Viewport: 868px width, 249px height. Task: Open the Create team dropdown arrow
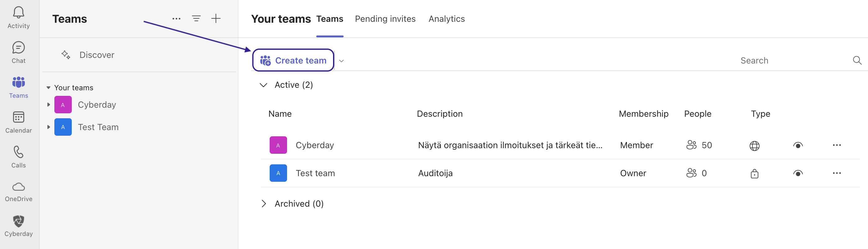click(x=341, y=61)
